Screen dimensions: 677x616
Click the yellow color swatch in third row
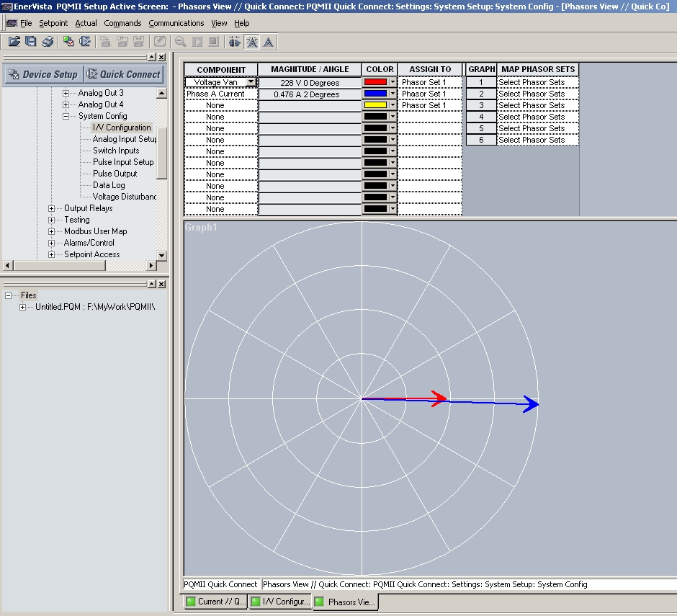(375, 105)
